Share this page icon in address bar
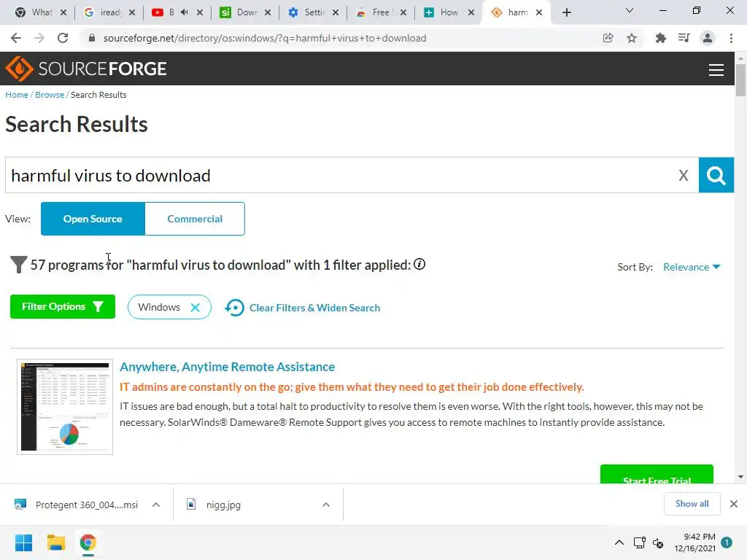The image size is (747, 560). pyautogui.click(x=608, y=38)
